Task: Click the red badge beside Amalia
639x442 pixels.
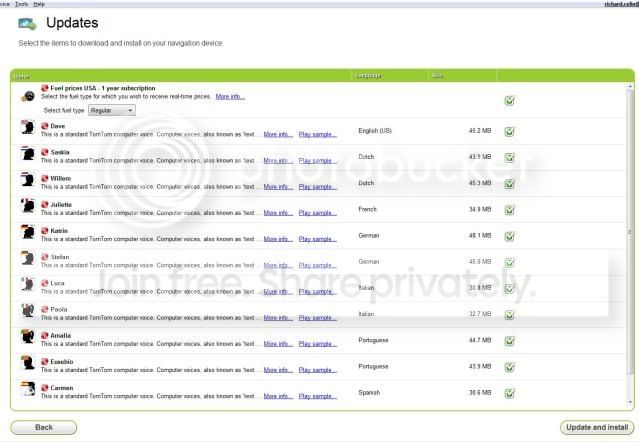Action: (x=45, y=335)
